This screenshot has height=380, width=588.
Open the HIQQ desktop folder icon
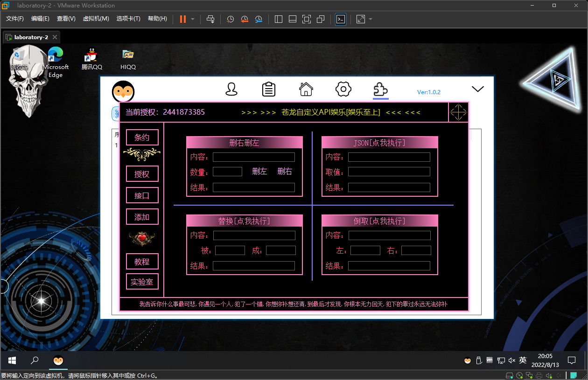click(128, 59)
